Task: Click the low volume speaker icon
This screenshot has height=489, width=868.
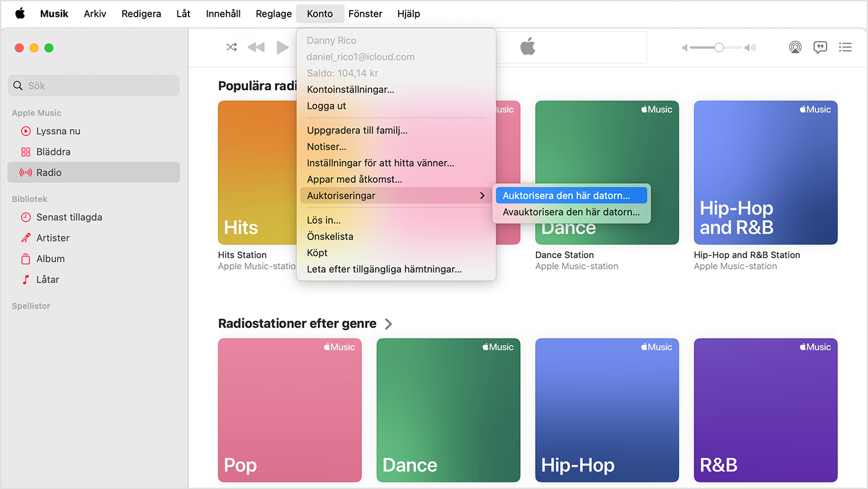Action: click(685, 48)
